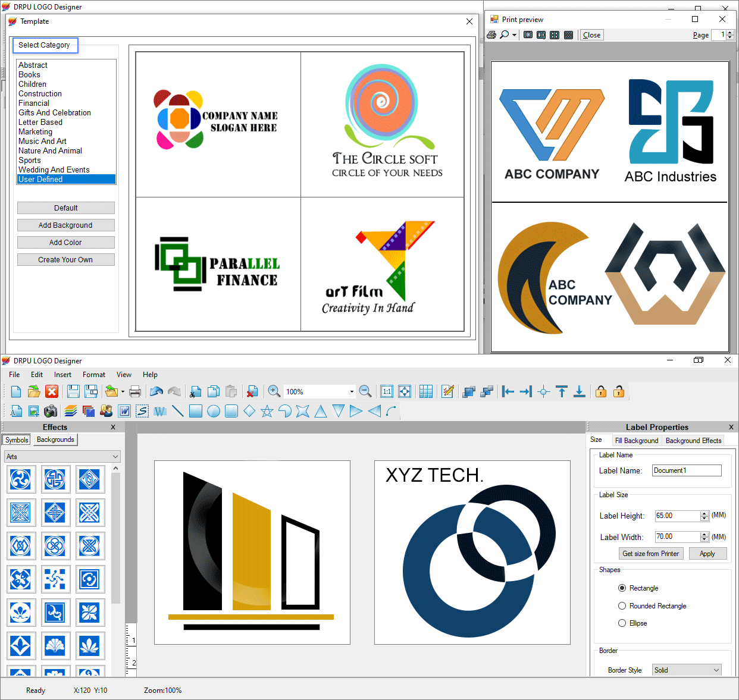Click The Circle Soft template thumbnail
Image resolution: width=739 pixels, height=700 pixels.
tap(383, 125)
